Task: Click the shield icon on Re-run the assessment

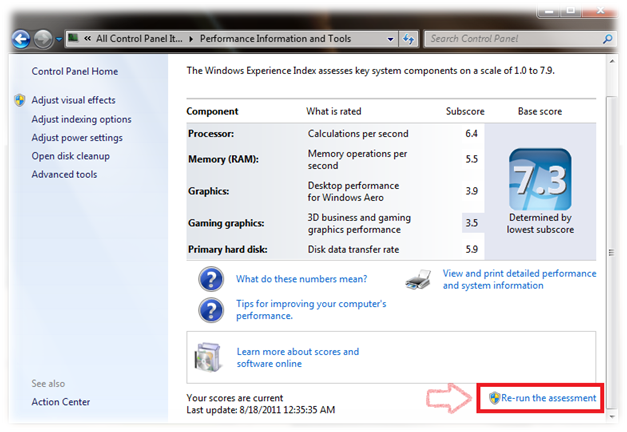Action: (495, 398)
